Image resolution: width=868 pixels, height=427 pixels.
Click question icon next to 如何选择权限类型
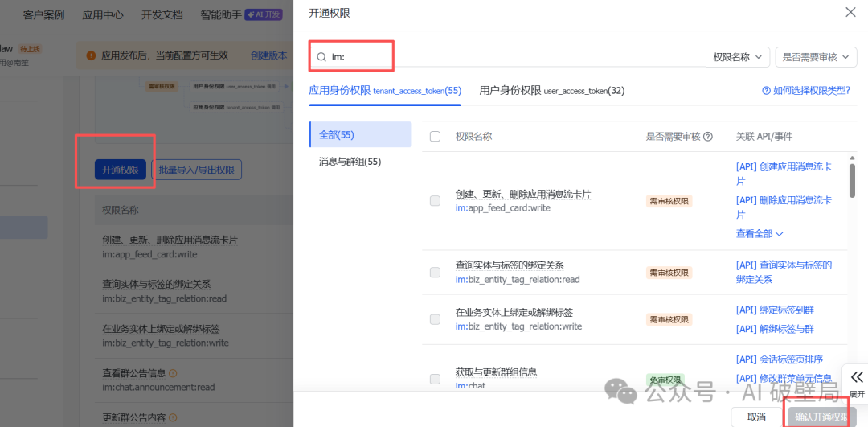766,91
